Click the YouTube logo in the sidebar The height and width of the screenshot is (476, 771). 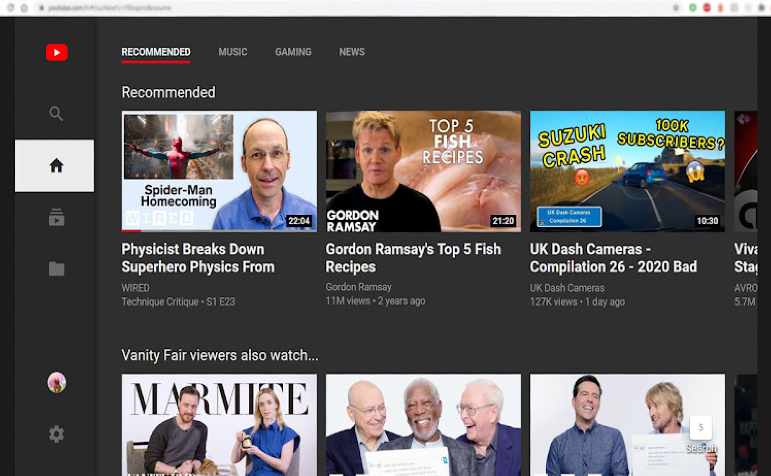pos(56,53)
